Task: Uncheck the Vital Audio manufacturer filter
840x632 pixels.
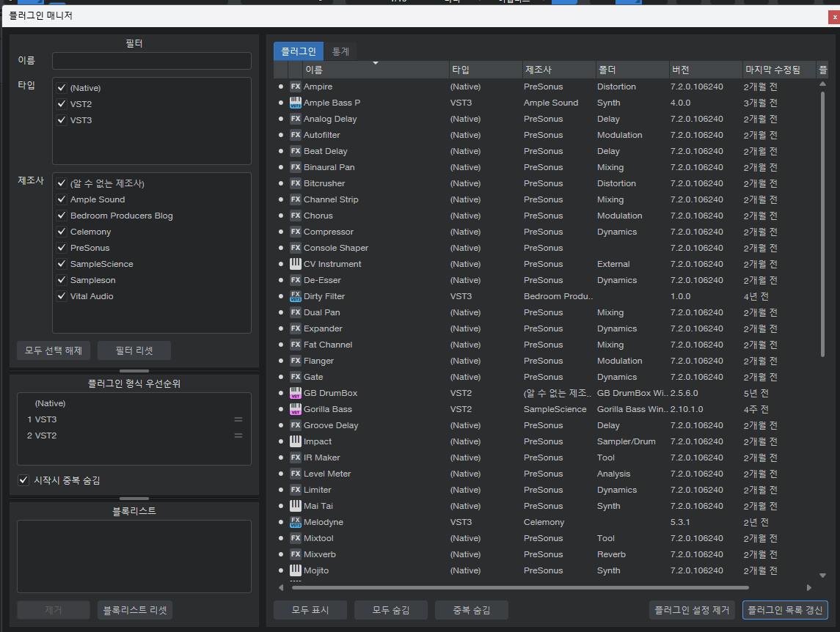Action: [62, 296]
